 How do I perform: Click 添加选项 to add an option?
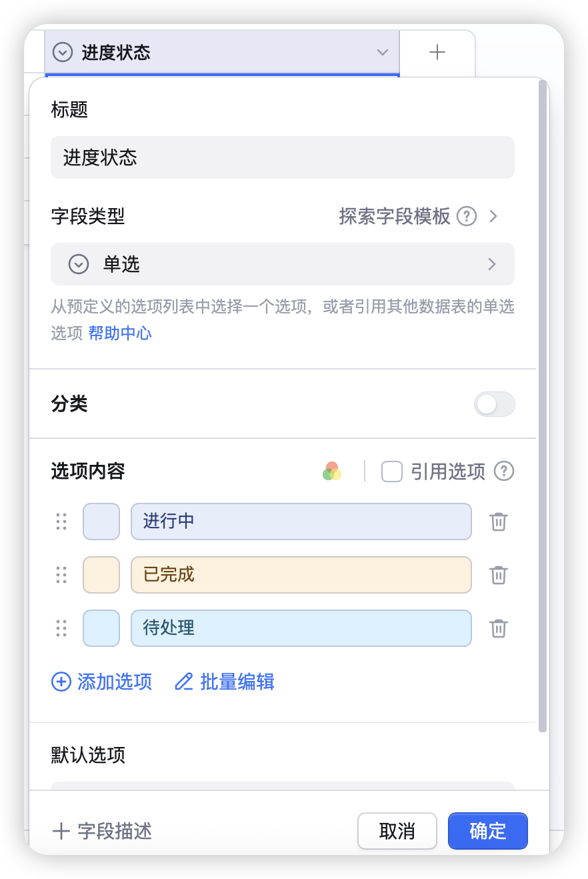coord(102,682)
